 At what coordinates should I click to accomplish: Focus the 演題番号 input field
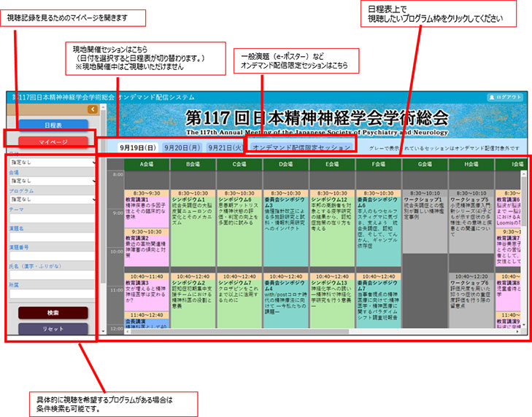pyautogui.click(x=53, y=256)
